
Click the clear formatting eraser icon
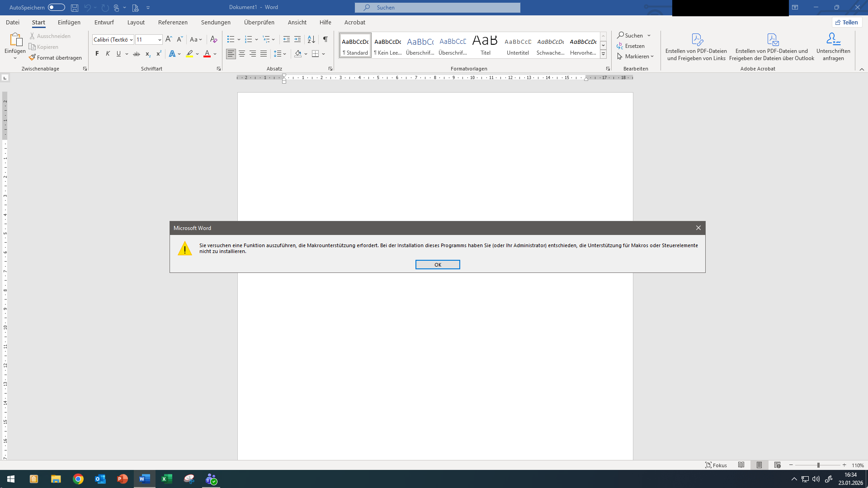(x=214, y=39)
